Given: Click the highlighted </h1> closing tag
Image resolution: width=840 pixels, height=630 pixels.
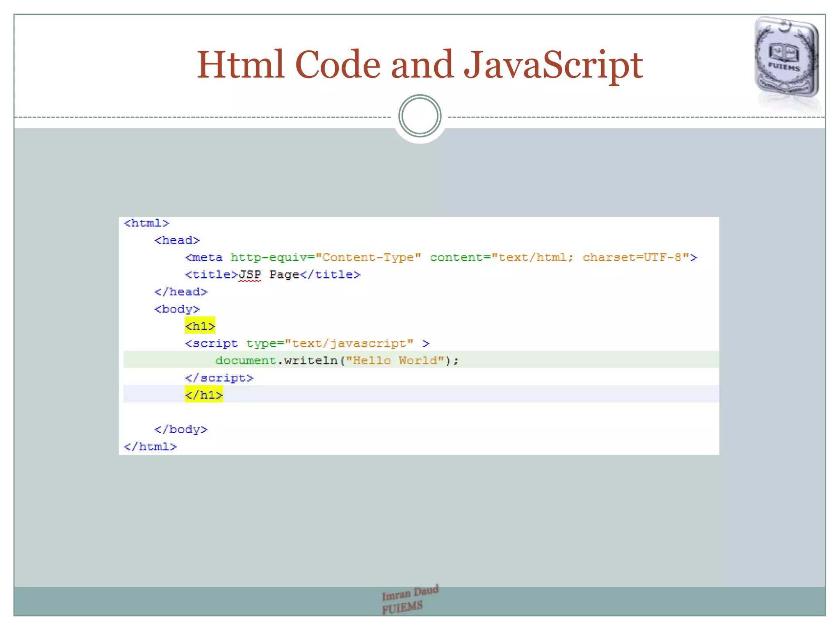Looking at the screenshot, I should 204,395.
